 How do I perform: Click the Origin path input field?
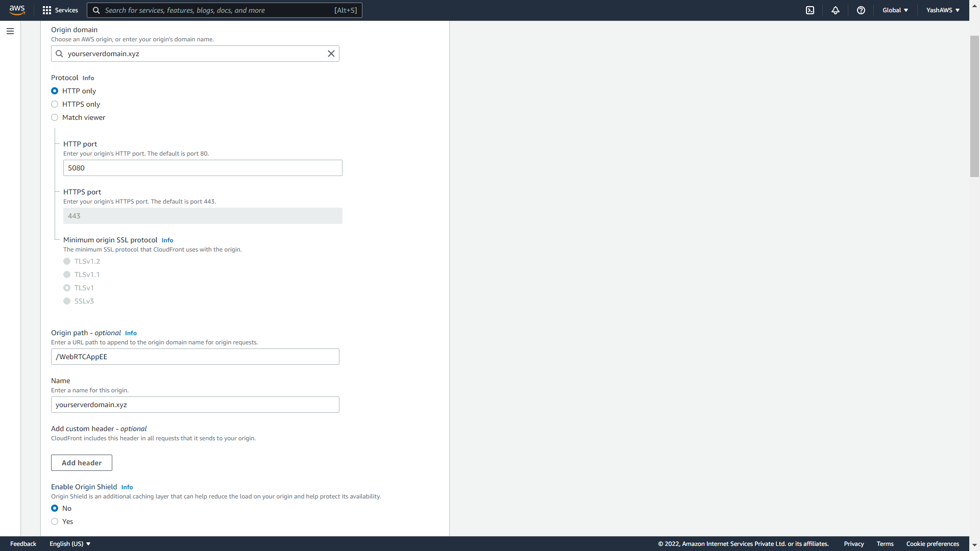[x=195, y=357]
